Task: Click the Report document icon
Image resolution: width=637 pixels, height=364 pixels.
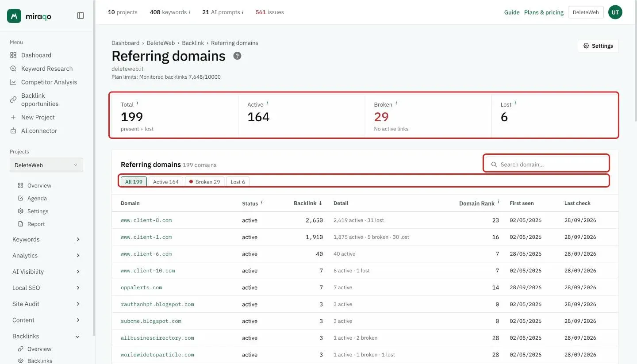Action: click(x=20, y=224)
